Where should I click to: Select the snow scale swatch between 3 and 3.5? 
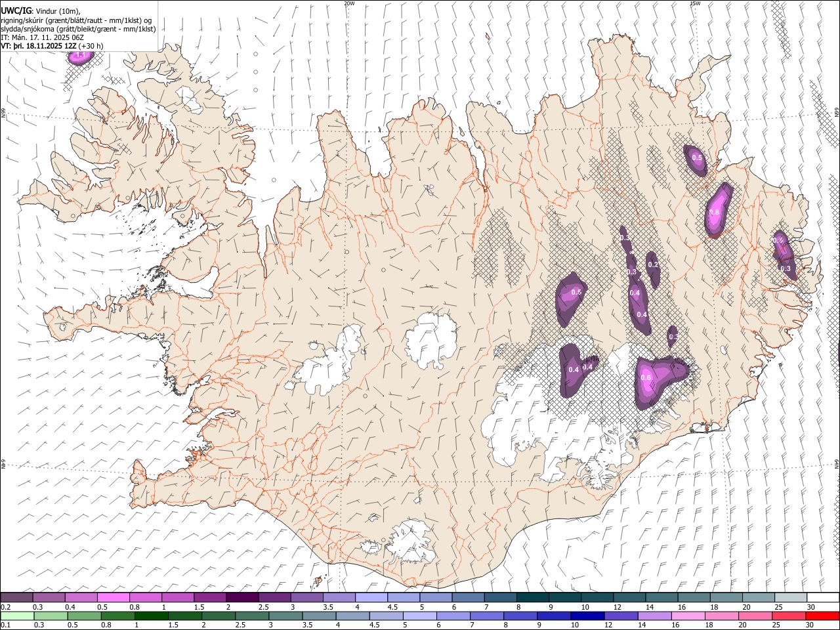[306, 597]
